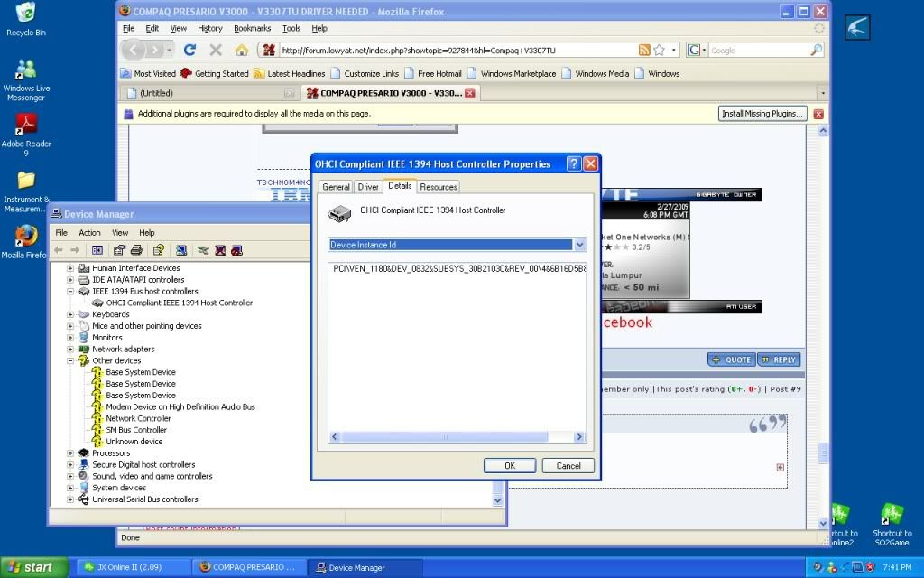
Task: Click Install Missing Plugins button
Action: tap(762, 114)
